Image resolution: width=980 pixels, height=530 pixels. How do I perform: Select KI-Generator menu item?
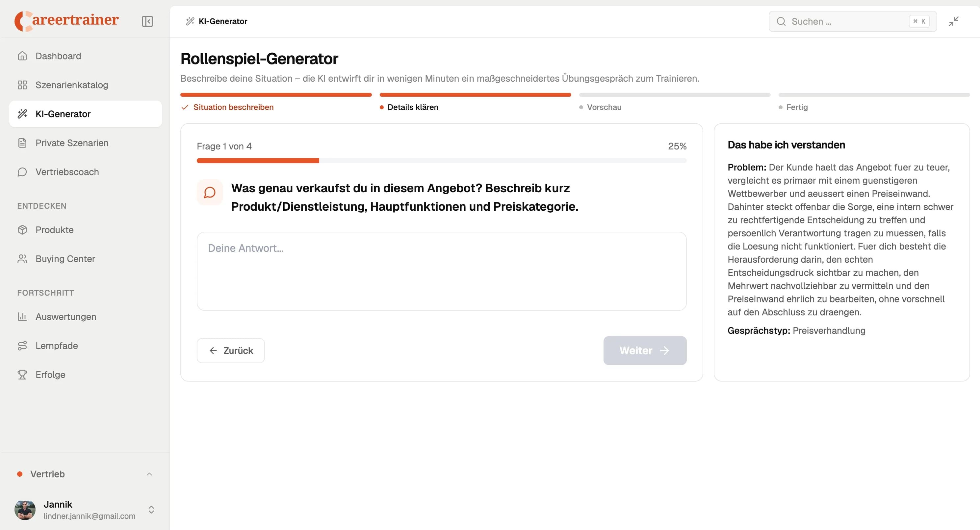86,114
